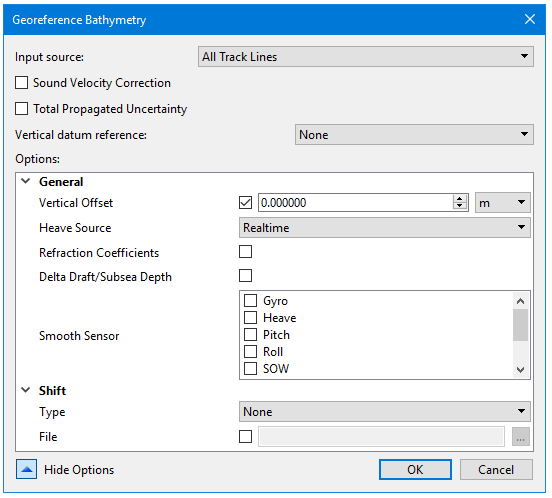Click the file browse ellipsis button

point(521,437)
